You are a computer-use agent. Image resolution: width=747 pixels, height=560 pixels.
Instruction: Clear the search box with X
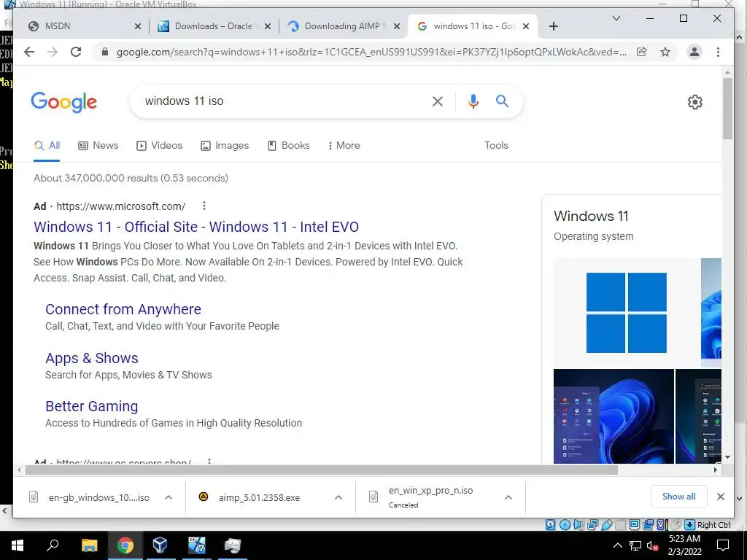click(x=438, y=101)
